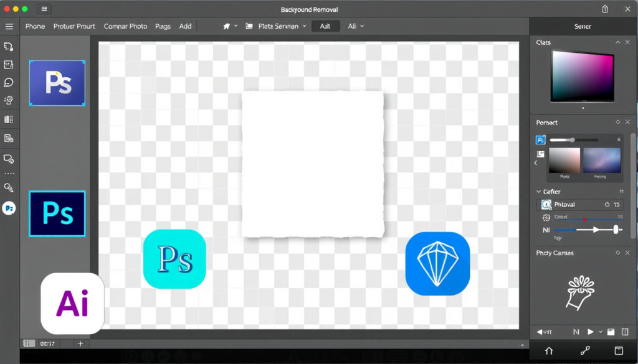Collapse the Clats panel with the chevron
This screenshot has height=364, width=638.
coord(618,42)
